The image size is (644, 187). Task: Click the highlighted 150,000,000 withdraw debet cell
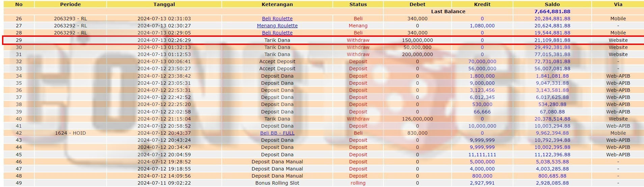coord(417,40)
